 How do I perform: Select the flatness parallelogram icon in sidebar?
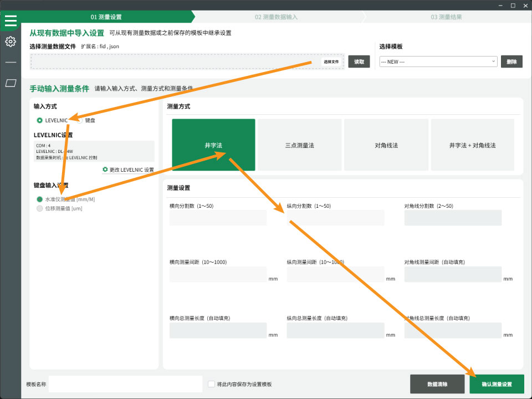(11, 81)
